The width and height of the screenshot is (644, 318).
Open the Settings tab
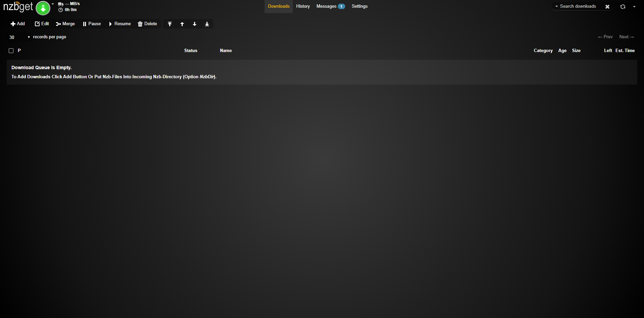359,6
